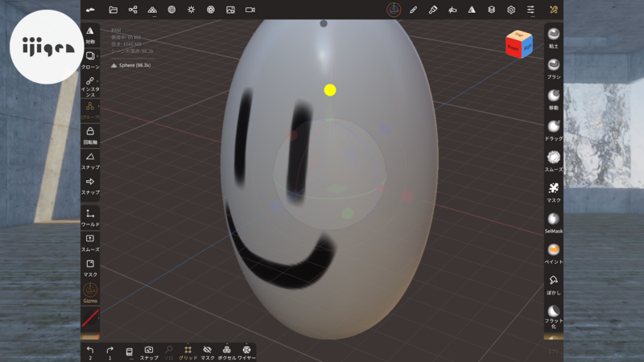Click マスク shortcut in left toolbar
The height and width of the screenshot is (362, 644).
pyautogui.click(x=90, y=268)
